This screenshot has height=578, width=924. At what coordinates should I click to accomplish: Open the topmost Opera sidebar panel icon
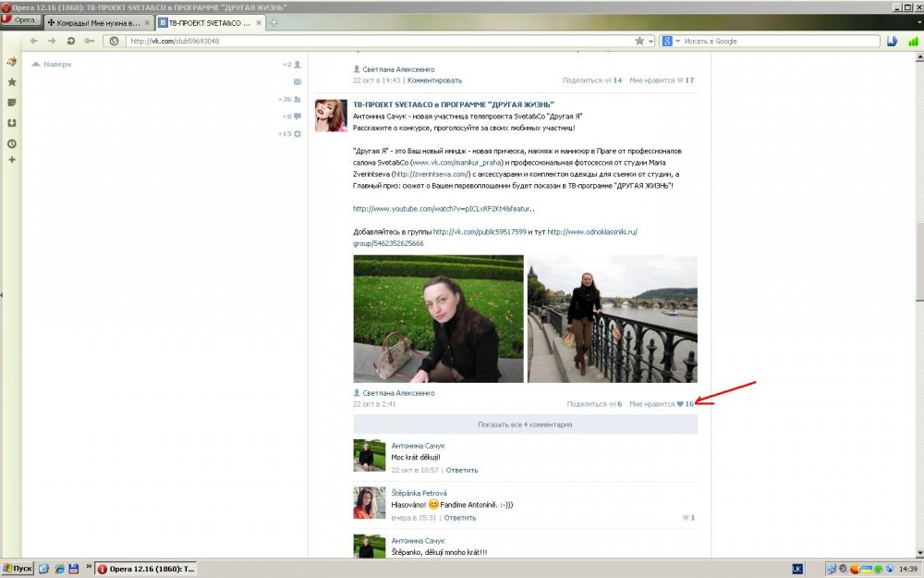click(x=12, y=62)
